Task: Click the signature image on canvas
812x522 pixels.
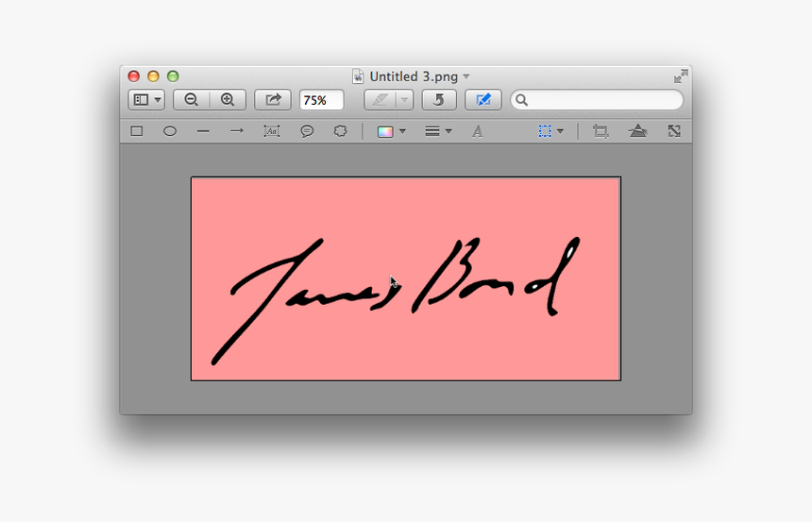Action: (x=406, y=279)
